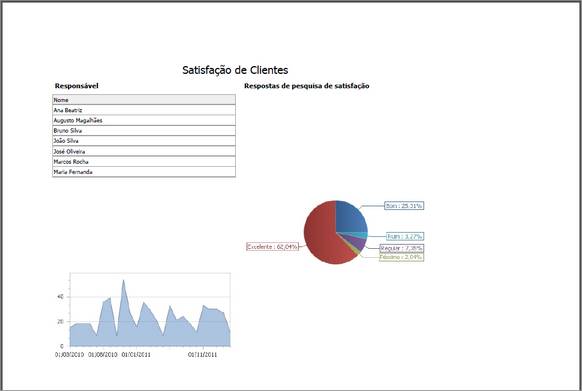Select the Ana Beatriz row
The height and width of the screenshot is (391, 582).
click(x=144, y=110)
